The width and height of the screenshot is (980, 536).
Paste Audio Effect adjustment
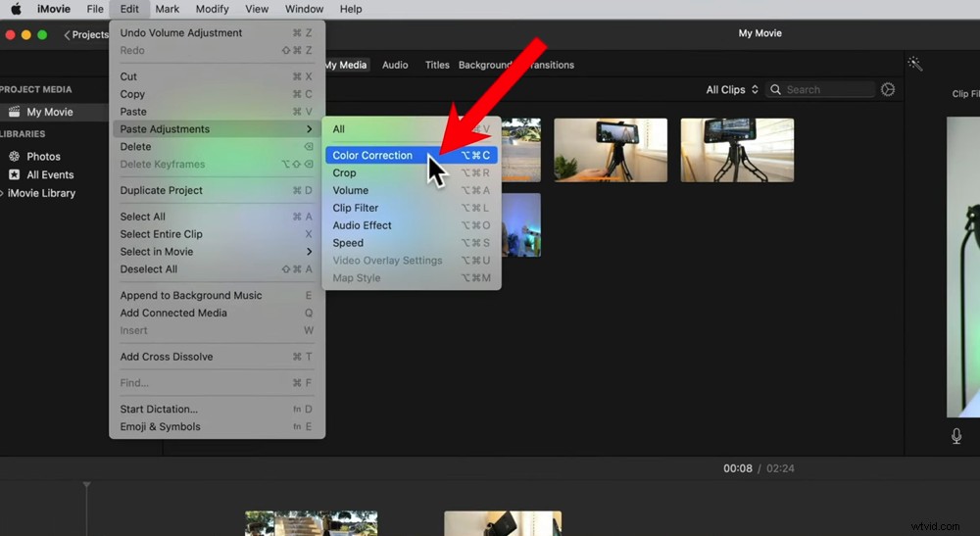click(412, 225)
